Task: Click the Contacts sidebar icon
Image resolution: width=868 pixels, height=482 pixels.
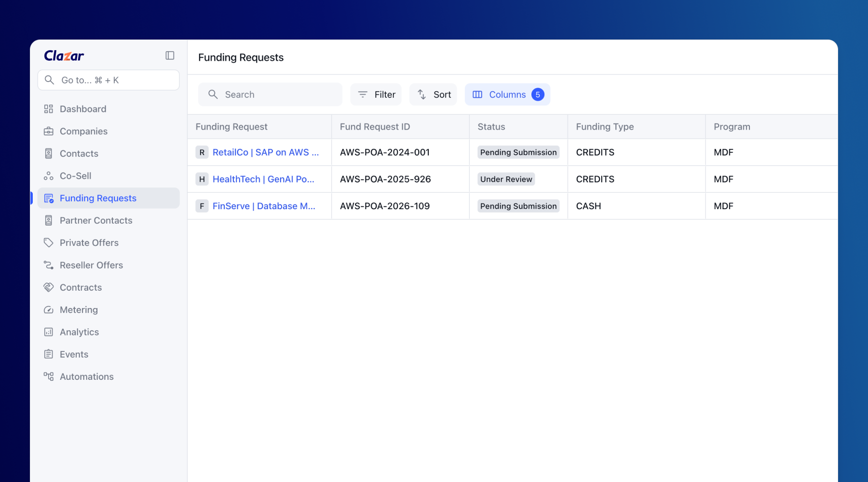Action: click(x=48, y=153)
